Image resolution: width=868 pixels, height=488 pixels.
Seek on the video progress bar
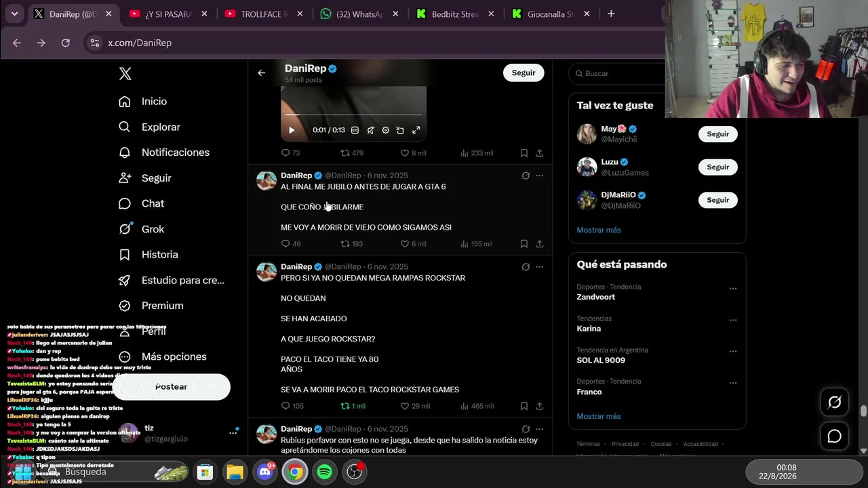tap(353, 115)
